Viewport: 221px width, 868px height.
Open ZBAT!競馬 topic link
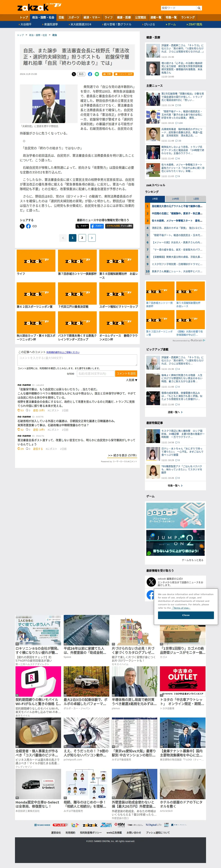tap(195, 25)
